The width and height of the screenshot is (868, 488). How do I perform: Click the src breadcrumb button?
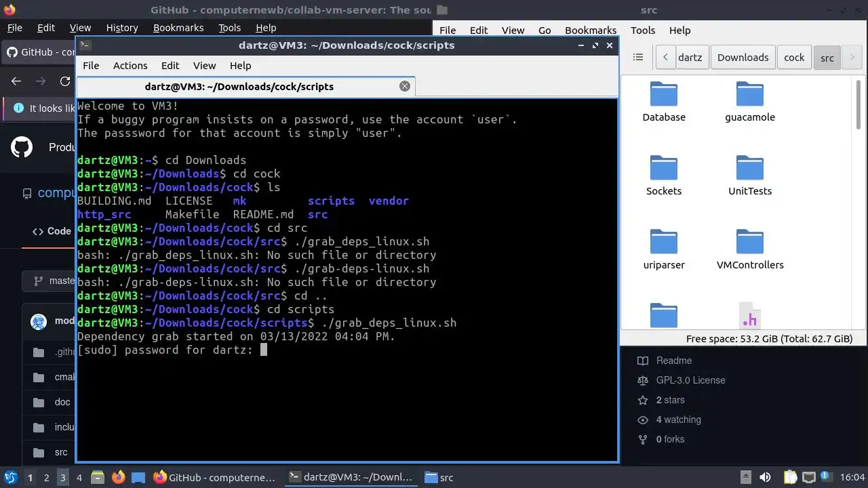click(x=827, y=58)
